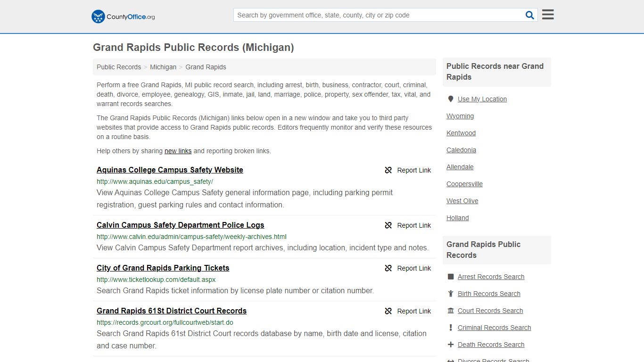This screenshot has width=644, height=362.
Task: Open Criminal Records Search link
Action: [x=494, y=328]
